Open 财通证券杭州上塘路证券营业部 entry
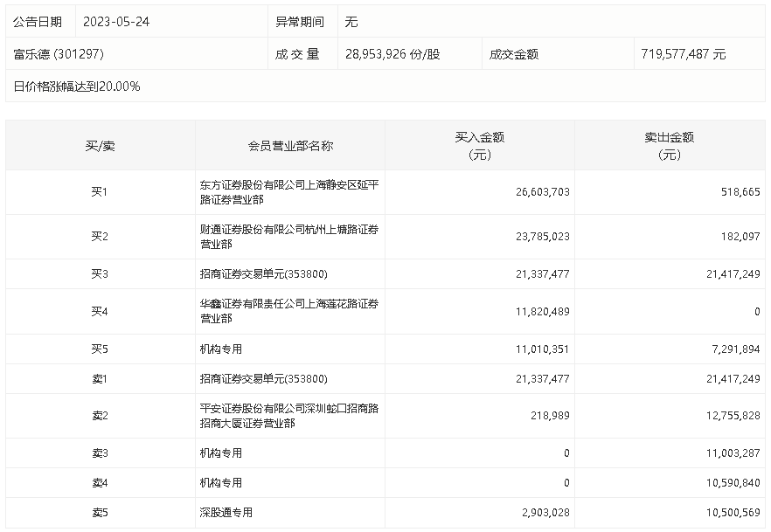Image resolution: width=771 pixels, height=532 pixels. [288, 237]
